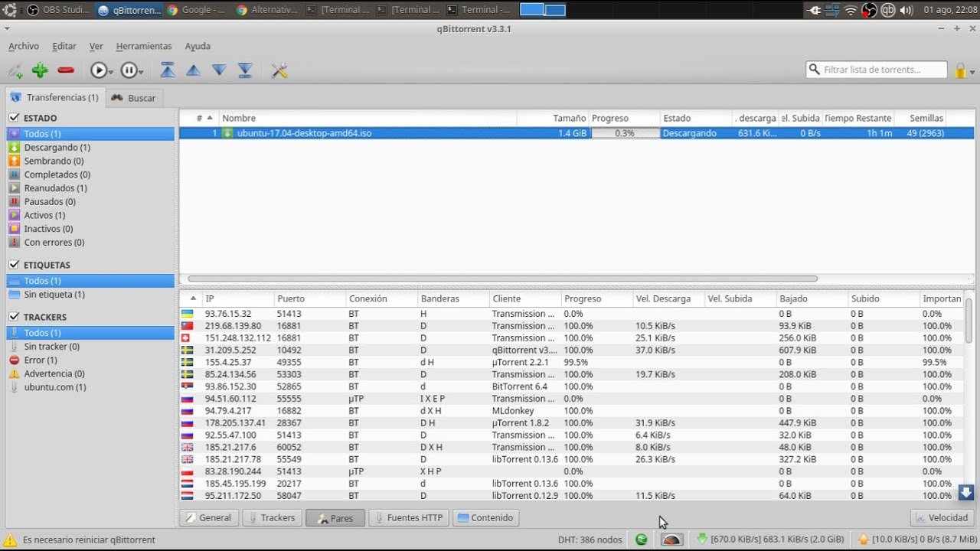Sort peers by Cliente column

(x=524, y=298)
